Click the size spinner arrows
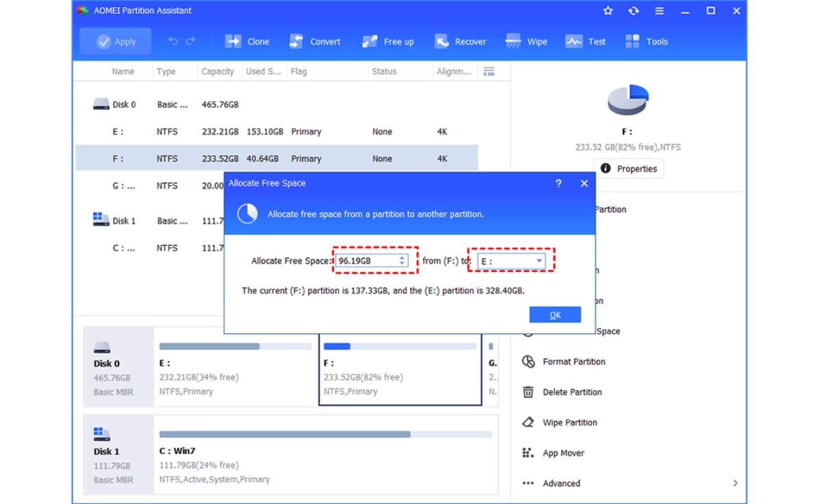819x504 pixels. coord(402,261)
